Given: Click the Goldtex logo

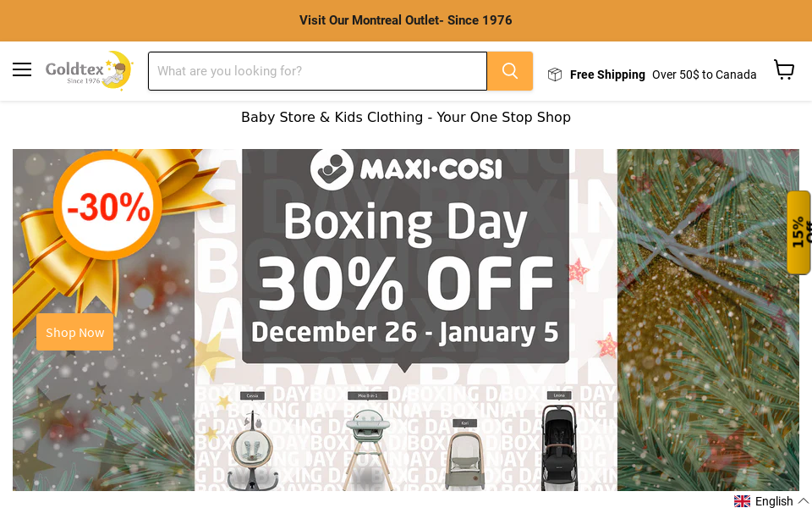Looking at the screenshot, I should (89, 70).
